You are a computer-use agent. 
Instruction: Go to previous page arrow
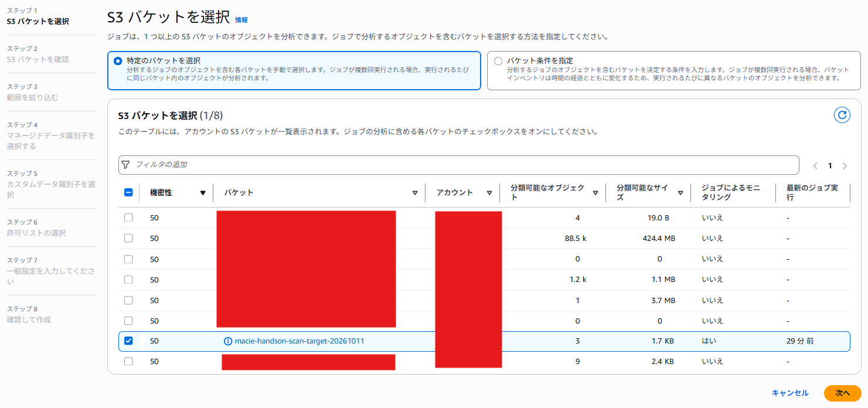815,166
